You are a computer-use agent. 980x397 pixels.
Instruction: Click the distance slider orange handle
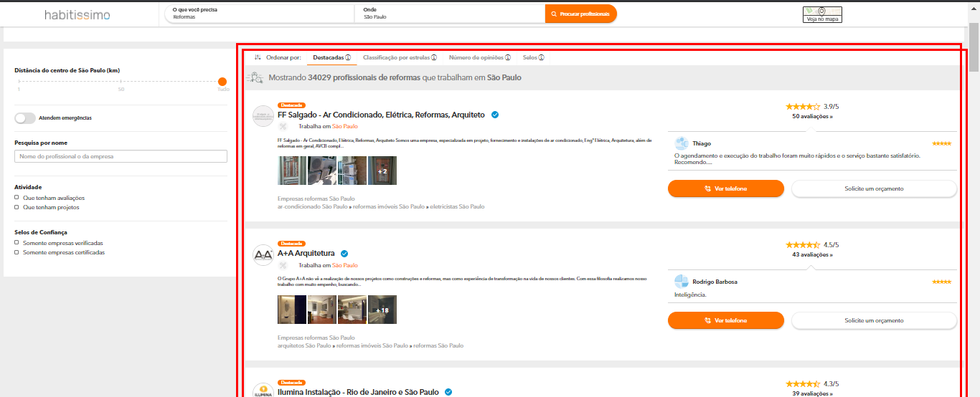pos(222,82)
